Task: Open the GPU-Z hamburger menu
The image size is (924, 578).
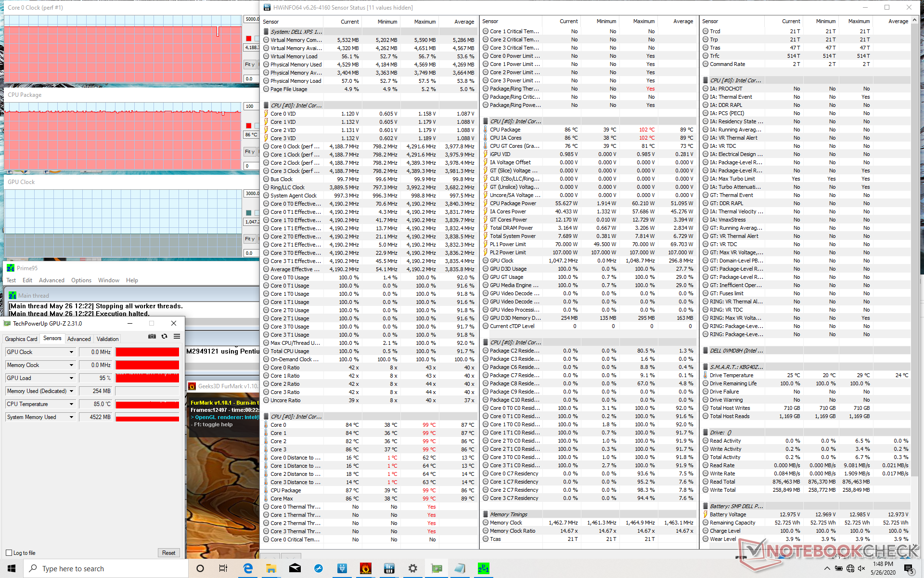Action: pyautogui.click(x=177, y=336)
